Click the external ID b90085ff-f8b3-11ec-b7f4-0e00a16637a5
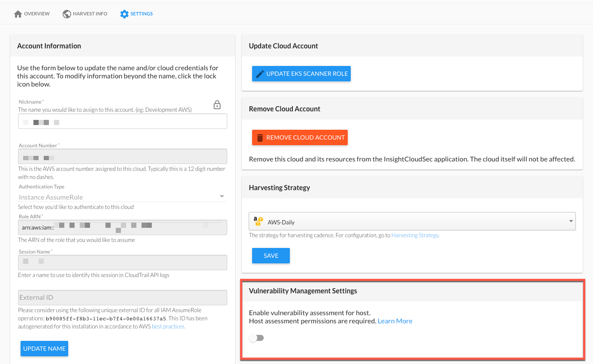The image size is (593, 364). tap(106, 319)
